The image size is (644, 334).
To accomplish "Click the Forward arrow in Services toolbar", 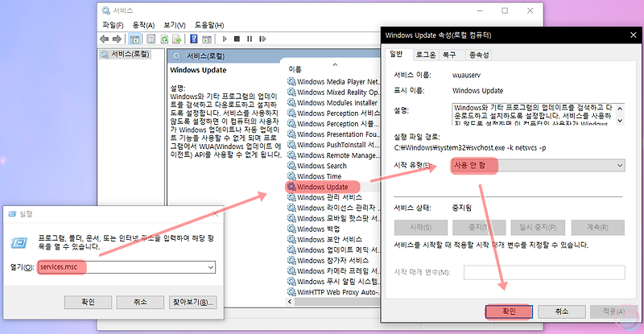I will (x=117, y=39).
